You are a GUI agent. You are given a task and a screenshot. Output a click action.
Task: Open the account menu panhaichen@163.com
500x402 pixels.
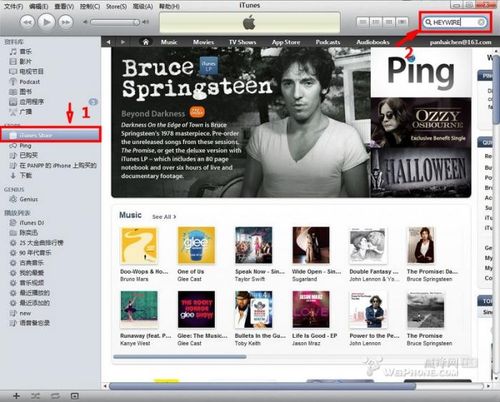coord(460,42)
